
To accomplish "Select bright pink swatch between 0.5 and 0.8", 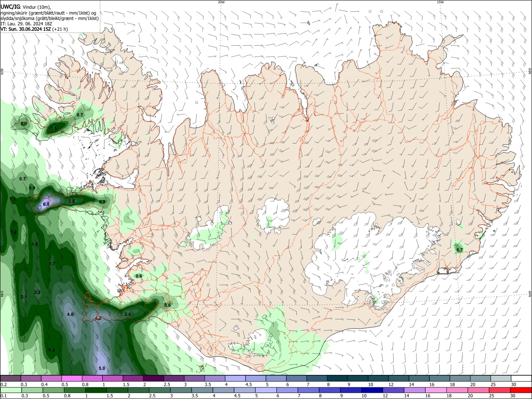I will tap(71, 378).
